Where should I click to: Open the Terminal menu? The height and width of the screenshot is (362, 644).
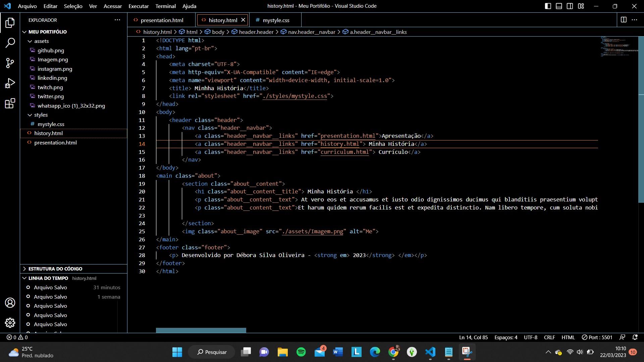(x=165, y=6)
